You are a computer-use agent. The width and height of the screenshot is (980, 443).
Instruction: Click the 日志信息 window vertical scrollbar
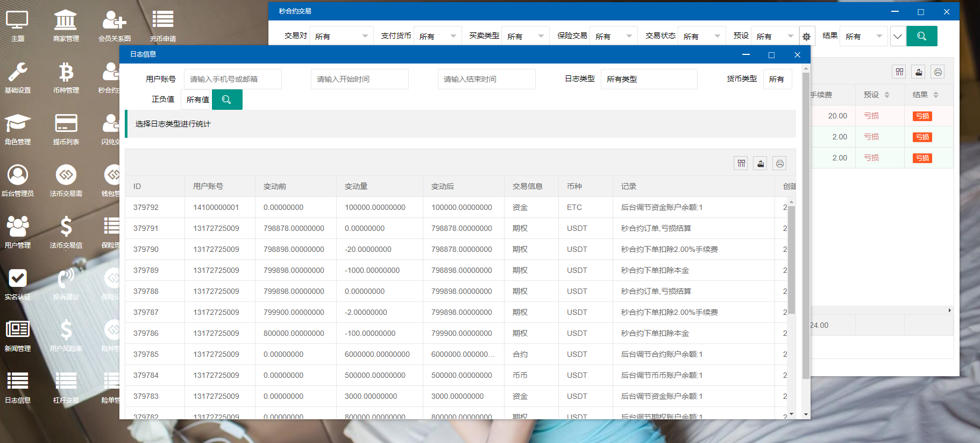806,226
